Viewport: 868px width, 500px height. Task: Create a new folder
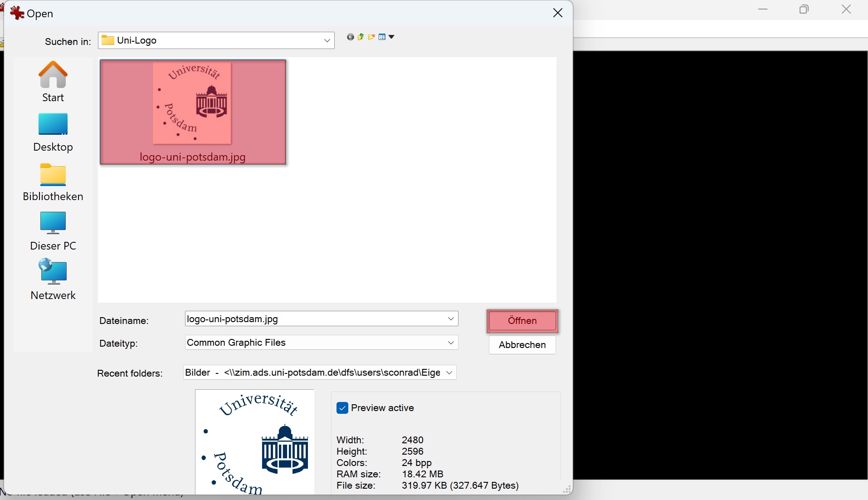click(x=372, y=37)
